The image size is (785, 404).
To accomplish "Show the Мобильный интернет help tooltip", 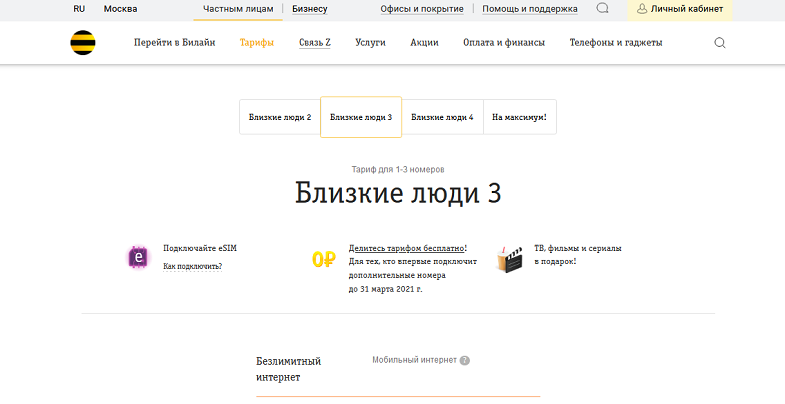I will (x=465, y=360).
